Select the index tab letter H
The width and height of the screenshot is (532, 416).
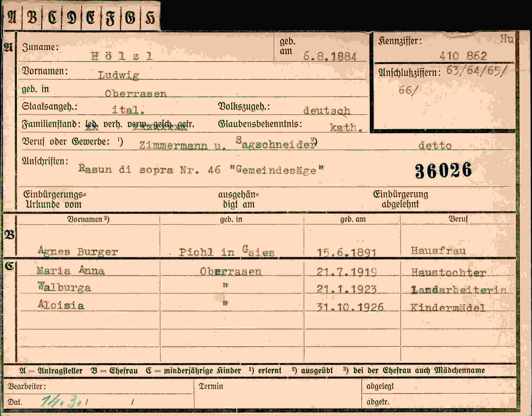[x=150, y=18]
